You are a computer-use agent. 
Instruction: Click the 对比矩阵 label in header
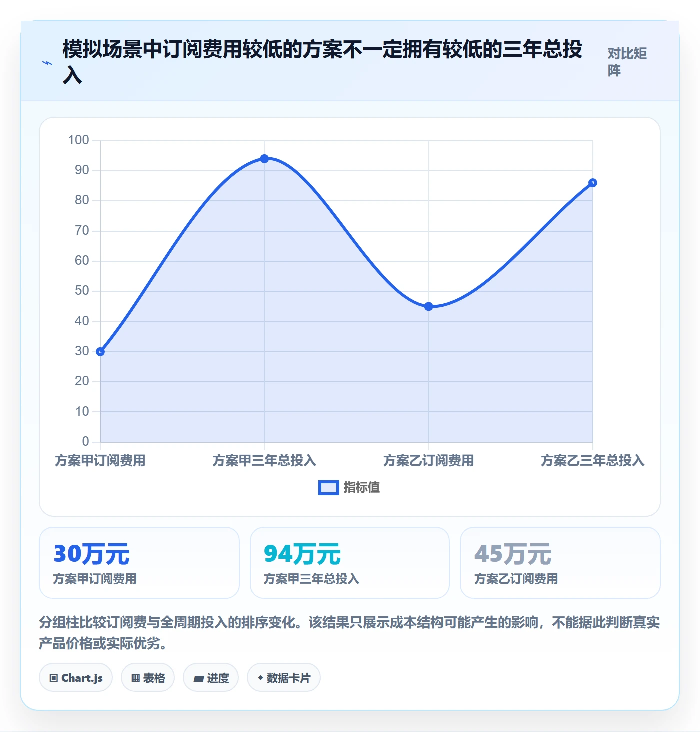pyautogui.click(x=627, y=62)
